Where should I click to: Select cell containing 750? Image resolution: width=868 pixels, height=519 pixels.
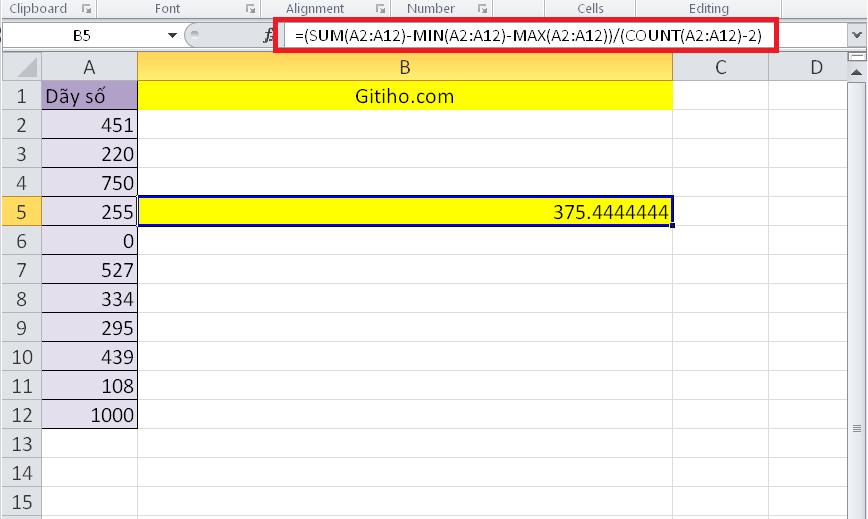(x=90, y=183)
